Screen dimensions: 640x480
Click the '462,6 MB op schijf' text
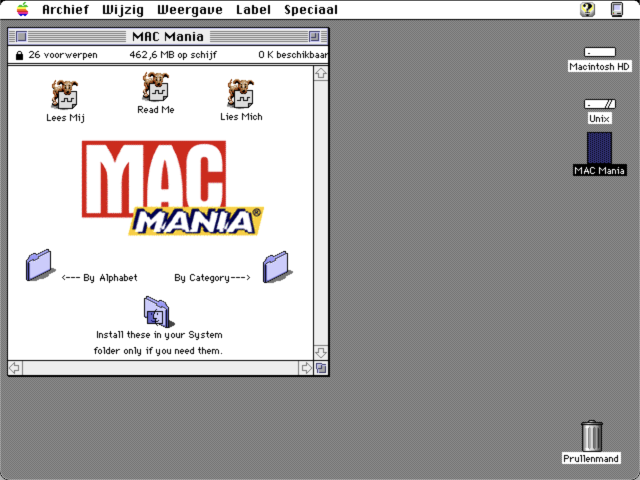(173, 55)
